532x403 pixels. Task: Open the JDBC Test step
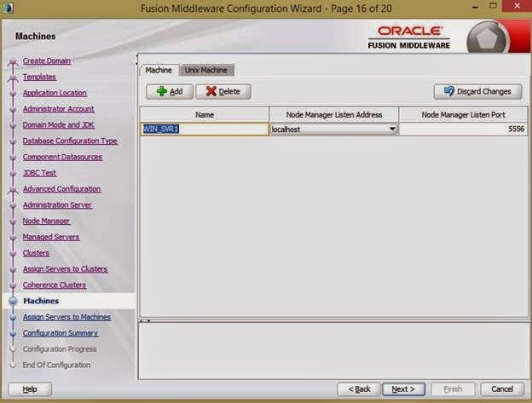(x=39, y=173)
